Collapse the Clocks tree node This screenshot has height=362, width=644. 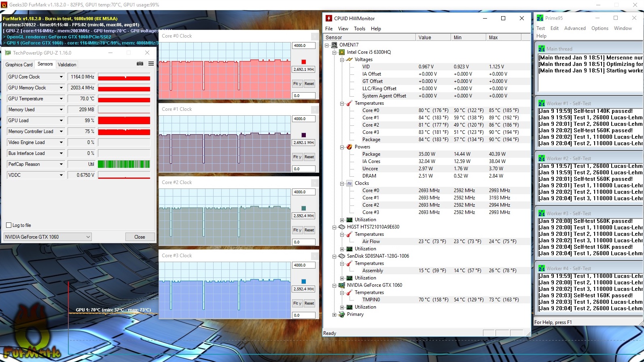click(x=342, y=183)
